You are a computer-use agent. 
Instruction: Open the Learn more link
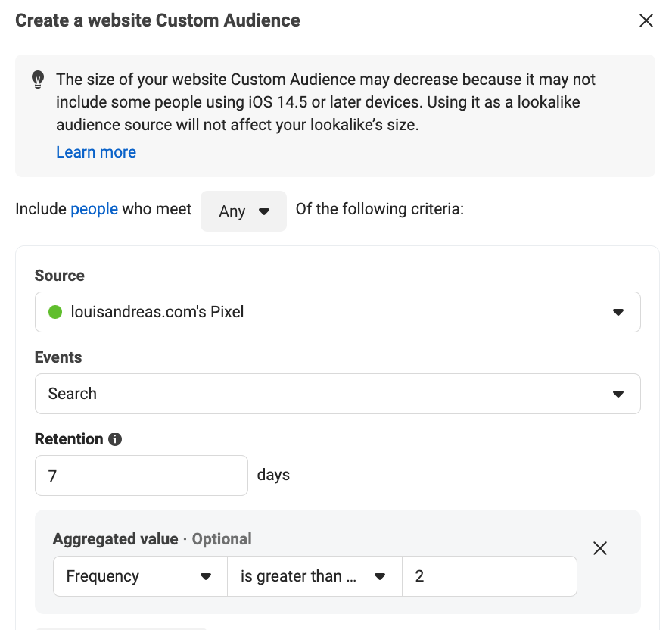coord(96,151)
